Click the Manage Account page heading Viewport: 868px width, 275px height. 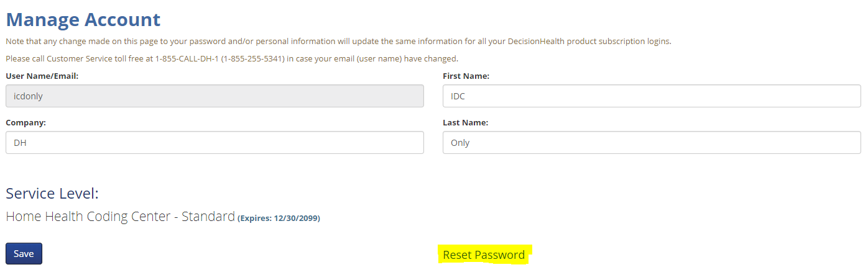(x=83, y=20)
